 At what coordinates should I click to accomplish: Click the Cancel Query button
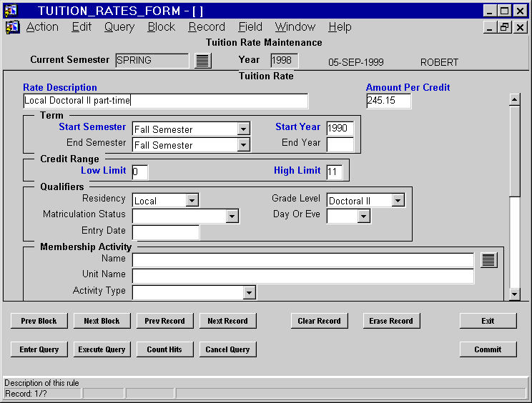click(x=227, y=349)
